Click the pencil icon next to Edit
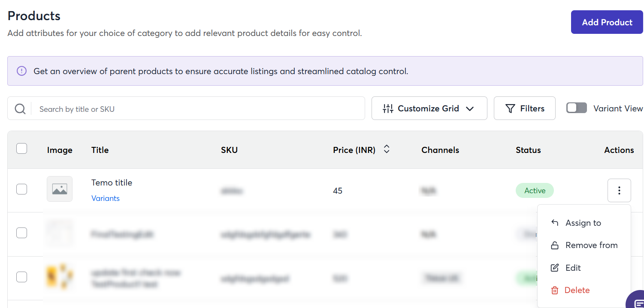644x308 pixels. click(554, 268)
